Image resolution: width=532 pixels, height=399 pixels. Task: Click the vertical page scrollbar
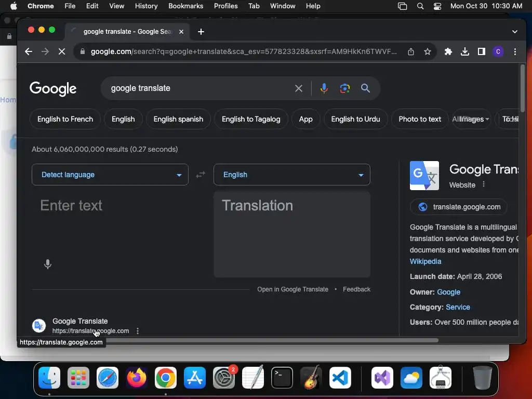tap(523, 88)
